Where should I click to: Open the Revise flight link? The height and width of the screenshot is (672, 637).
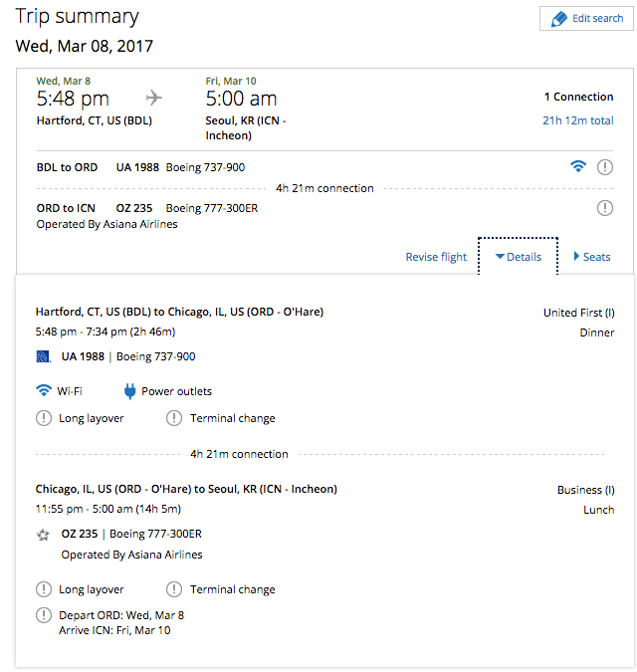[x=436, y=257]
